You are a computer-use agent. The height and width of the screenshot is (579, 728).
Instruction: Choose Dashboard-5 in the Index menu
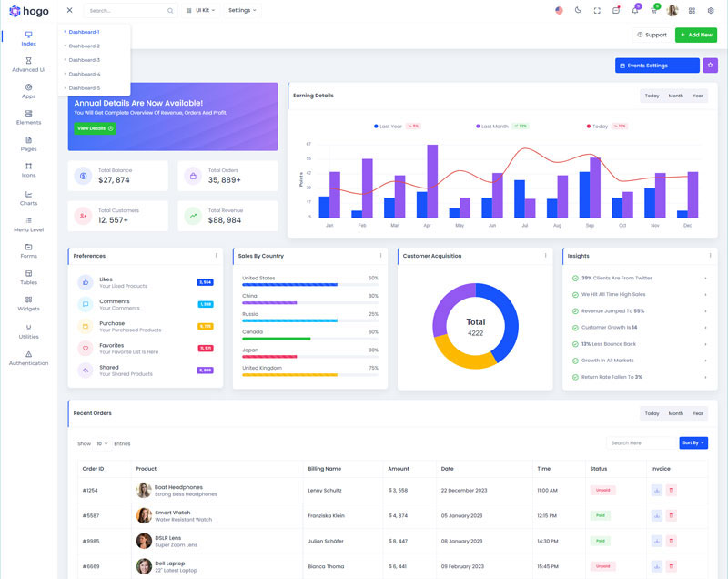click(85, 88)
